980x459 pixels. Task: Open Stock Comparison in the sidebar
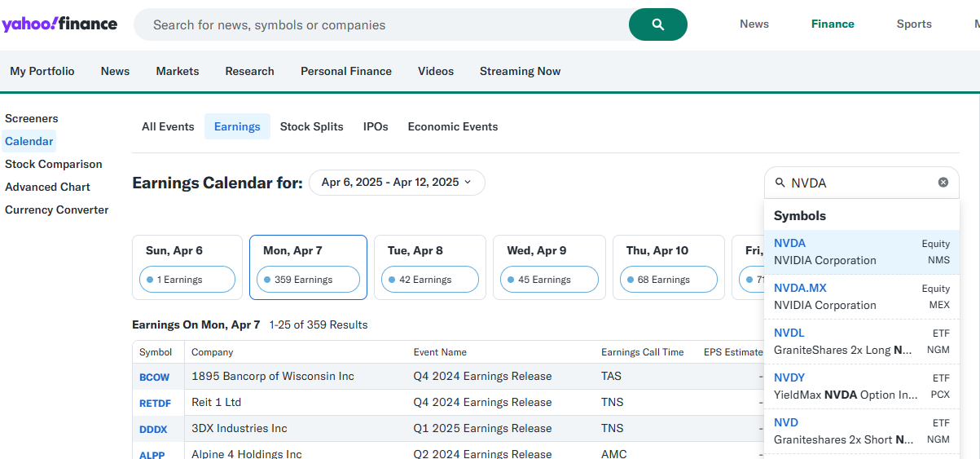[x=54, y=164]
